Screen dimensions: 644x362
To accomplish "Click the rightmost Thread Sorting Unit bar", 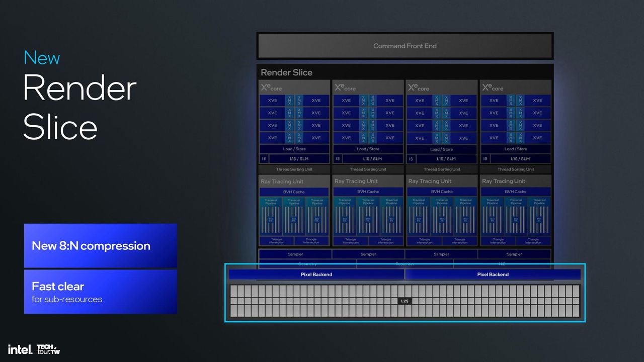I will (x=516, y=169).
